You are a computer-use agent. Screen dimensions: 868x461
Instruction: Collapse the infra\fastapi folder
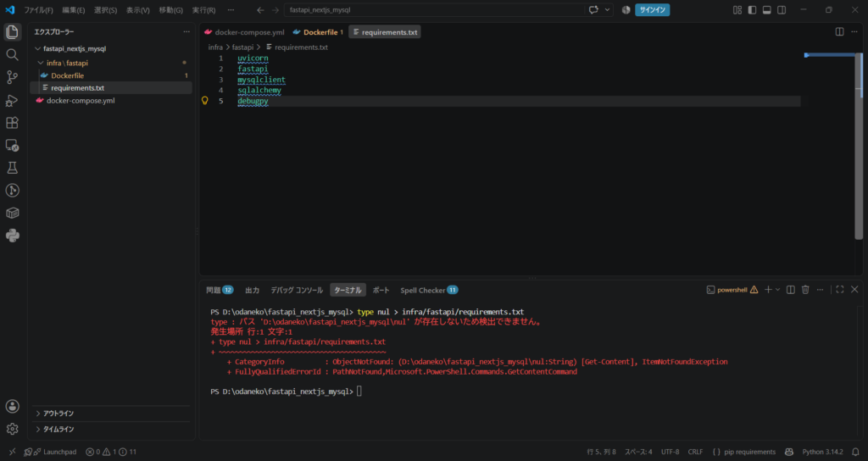(x=41, y=63)
